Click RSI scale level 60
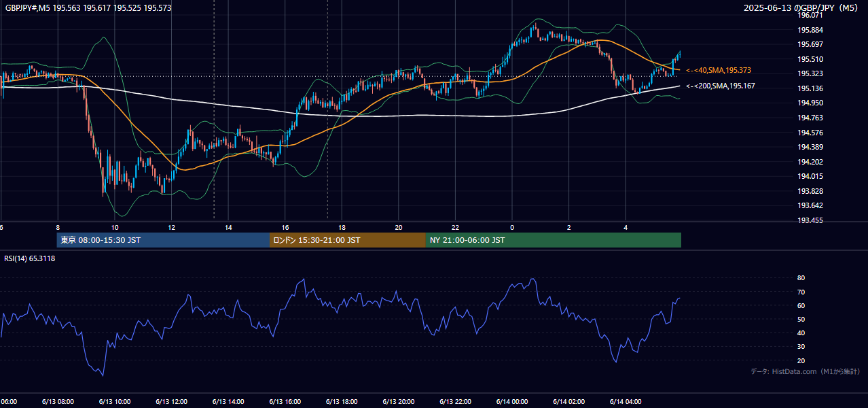 (801, 305)
